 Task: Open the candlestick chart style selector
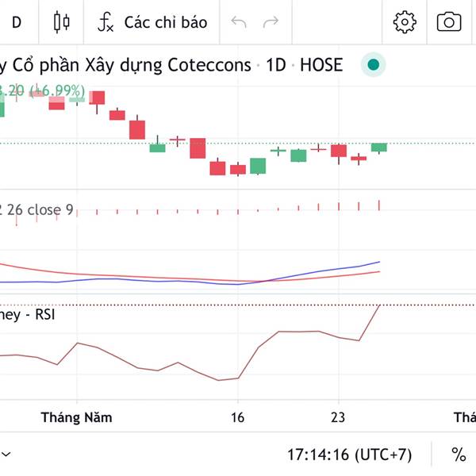[61, 22]
